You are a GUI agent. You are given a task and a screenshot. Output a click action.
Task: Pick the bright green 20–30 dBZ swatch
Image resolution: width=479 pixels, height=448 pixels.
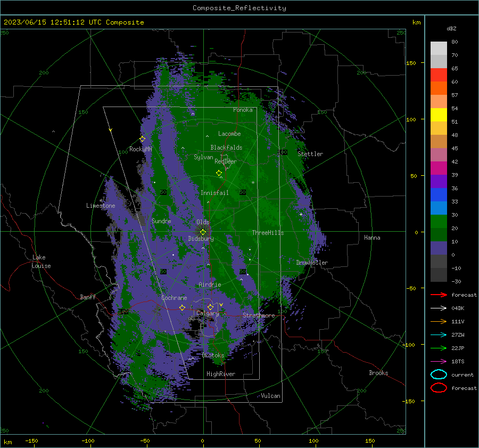[x=439, y=222]
